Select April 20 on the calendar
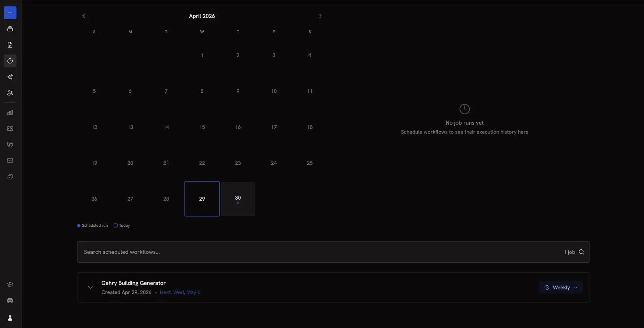644x328 pixels. pyautogui.click(x=130, y=163)
